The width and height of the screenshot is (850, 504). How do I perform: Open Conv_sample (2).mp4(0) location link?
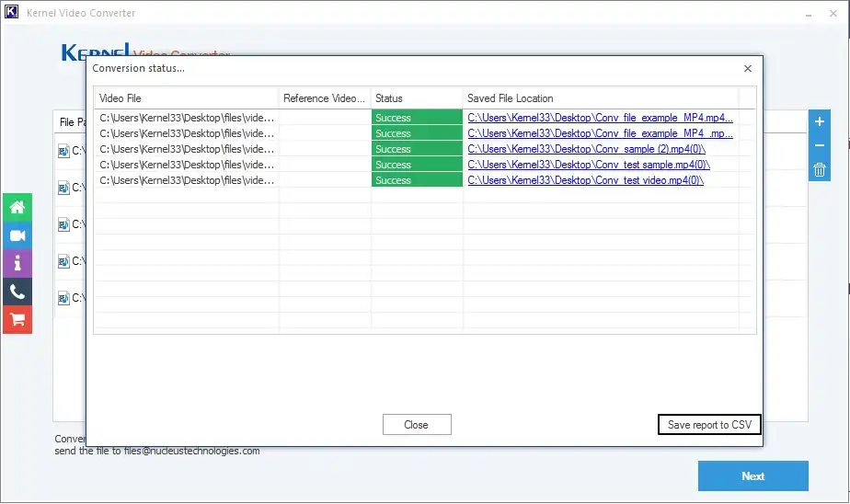coord(587,149)
